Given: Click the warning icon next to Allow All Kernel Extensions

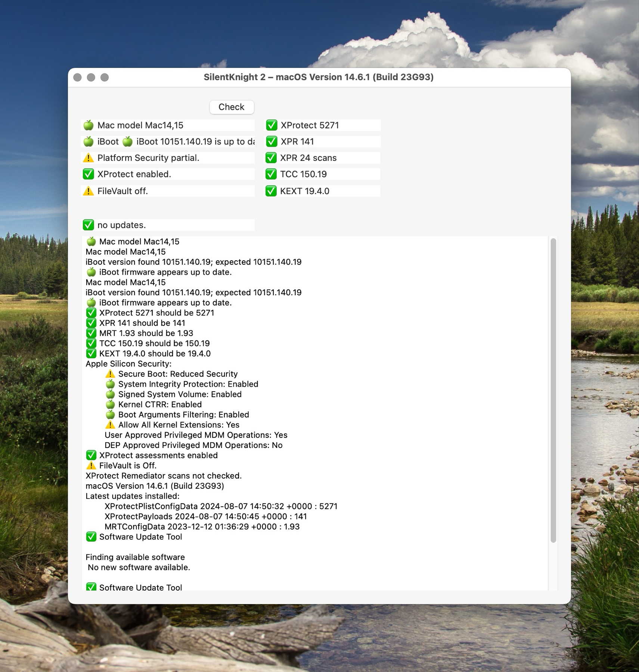Looking at the screenshot, I should (x=110, y=425).
